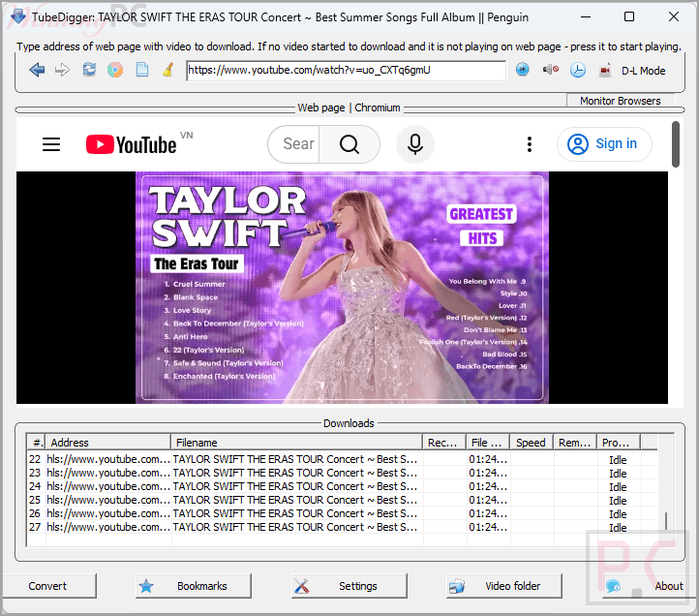Click the grey forward arrow icon
Screen dimensions: 699x616
[x=62, y=70]
